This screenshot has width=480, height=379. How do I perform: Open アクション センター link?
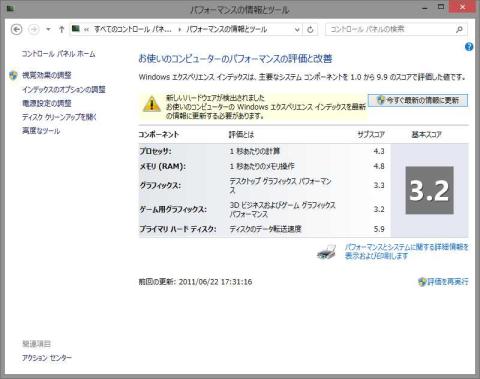[47, 358]
